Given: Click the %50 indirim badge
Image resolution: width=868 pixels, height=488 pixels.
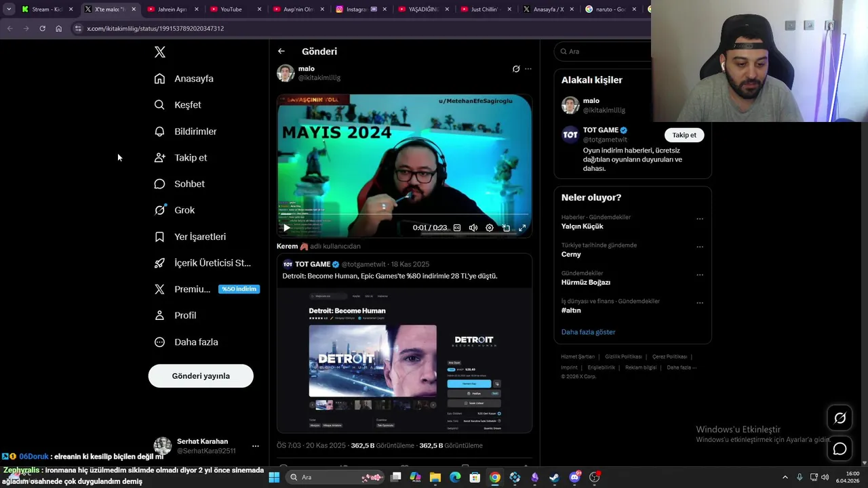Looking at the screenshot, I should click(x=239, y=289).
